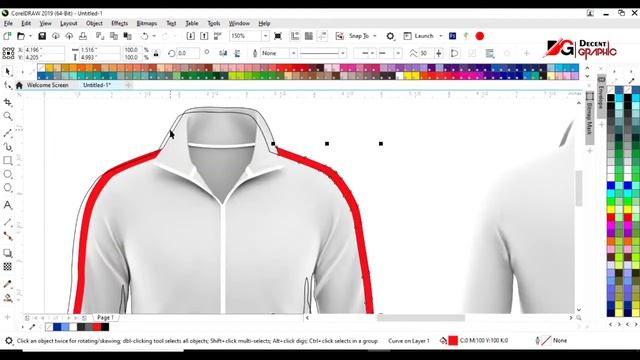
Task: Switch to Untitled-1 document tab
Action: [97, 85]
